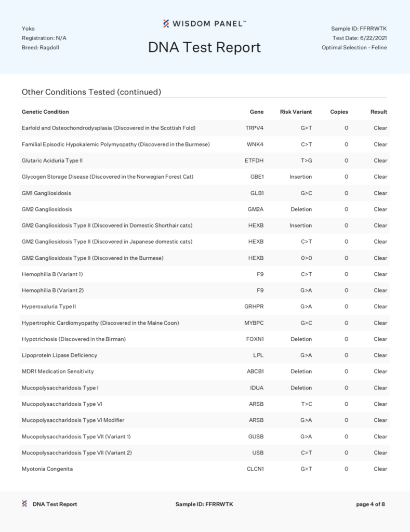The width and height of the screenshot is (410, 532).
Task: Click the Optimal Selection - Feline label
Action: click(354, 47)
